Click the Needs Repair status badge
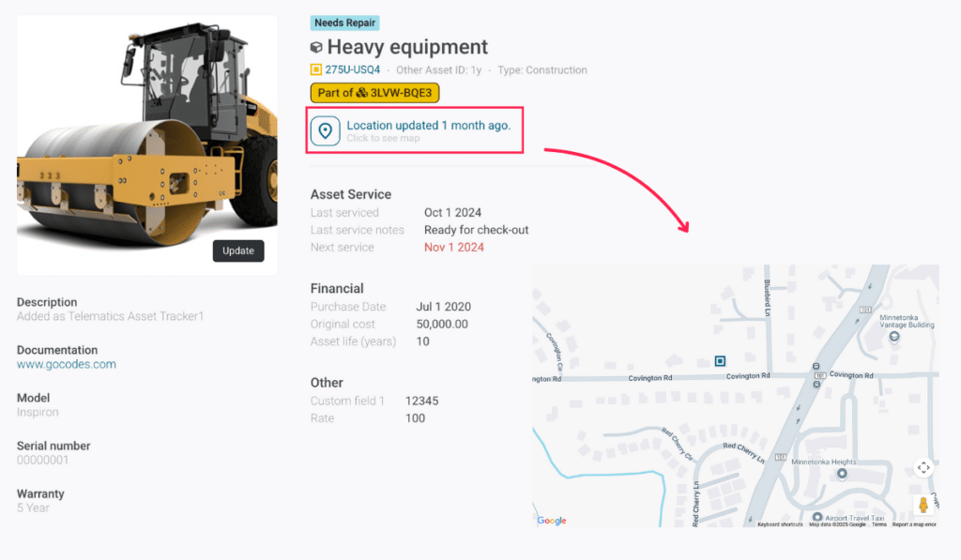The image size is (961, 560). pyautogui.click(x=344, y=23)
